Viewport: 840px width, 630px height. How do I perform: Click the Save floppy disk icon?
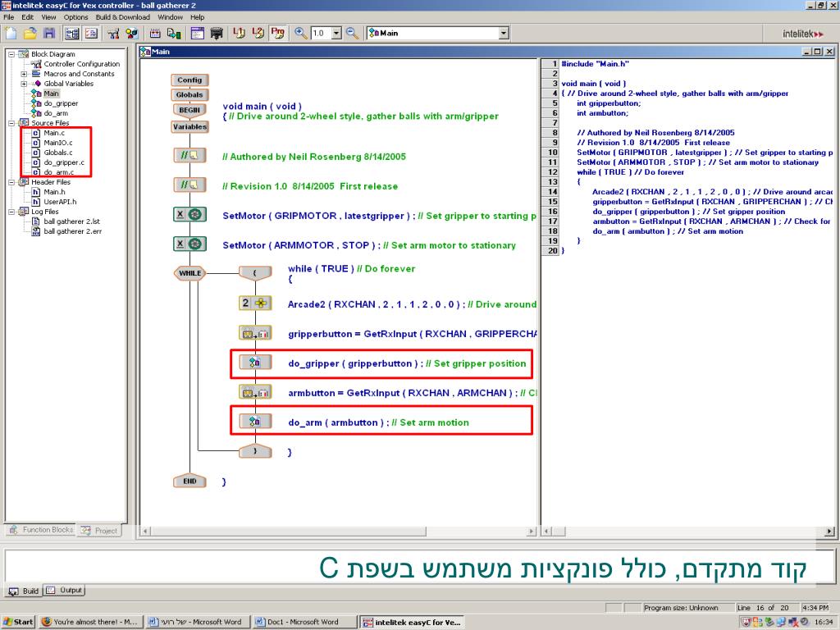[x=49, y=33]
